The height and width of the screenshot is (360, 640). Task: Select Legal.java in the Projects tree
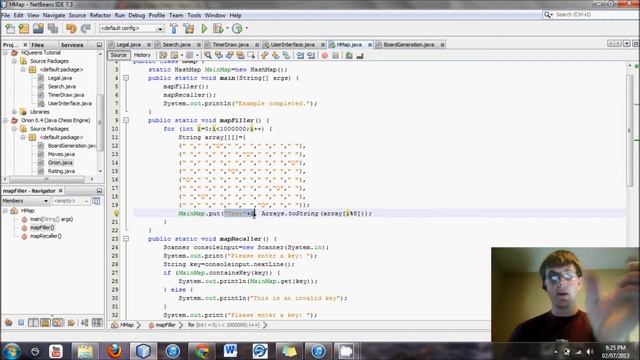coord(60,78)
